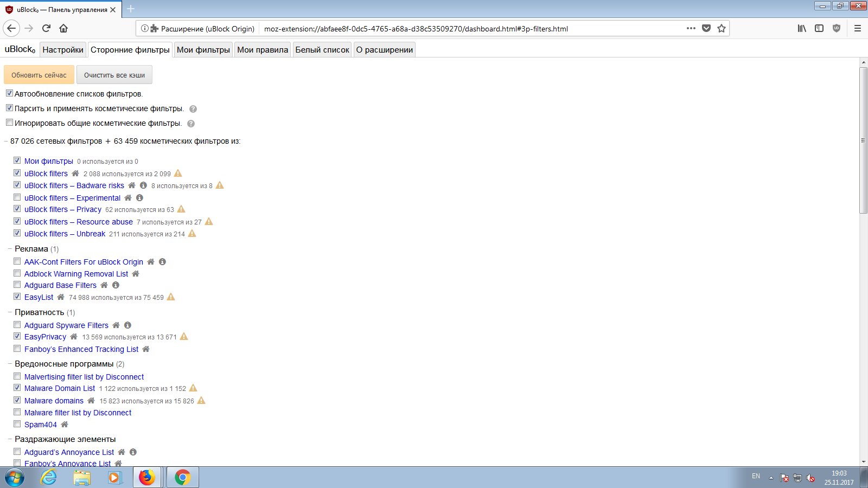The height and width of the screenshot is (488, 868).
Task: Collapse the Вредоносные программы section
Action: (x=10, y=364)
